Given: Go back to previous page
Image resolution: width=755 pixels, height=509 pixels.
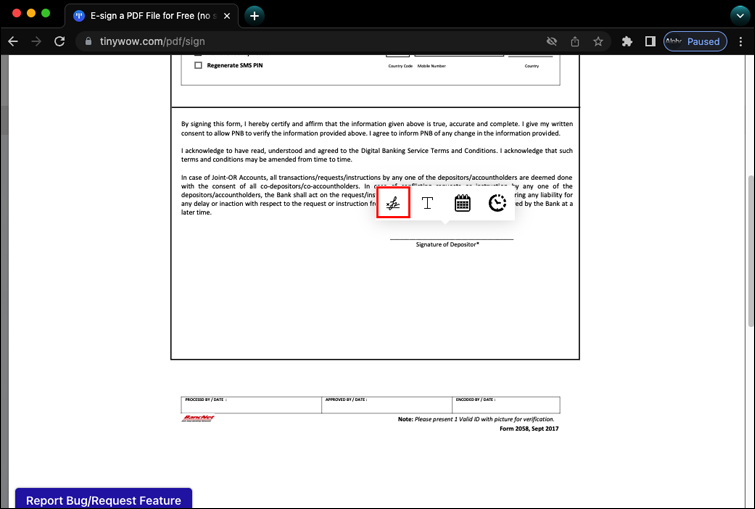Looking at the screenshot, I should (13, 41).
